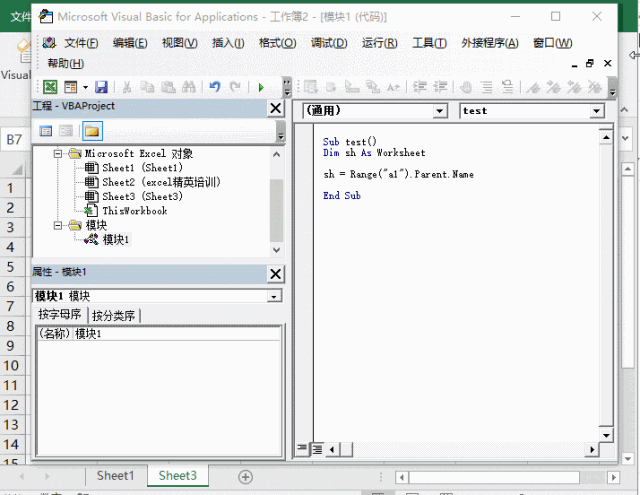The image size is (640, 495).
Task: Click the View Code icon in project pane
Action: [46, 131]
